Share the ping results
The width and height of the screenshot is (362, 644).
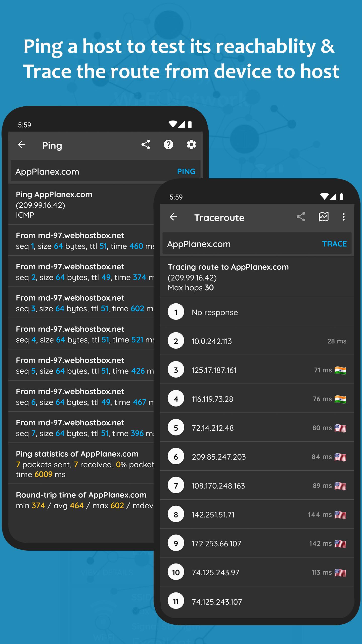tap(146, 145)
